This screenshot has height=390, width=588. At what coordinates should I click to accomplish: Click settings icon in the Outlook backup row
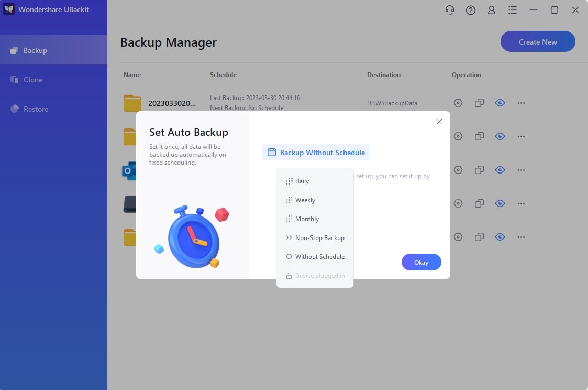tap(458, 170)
